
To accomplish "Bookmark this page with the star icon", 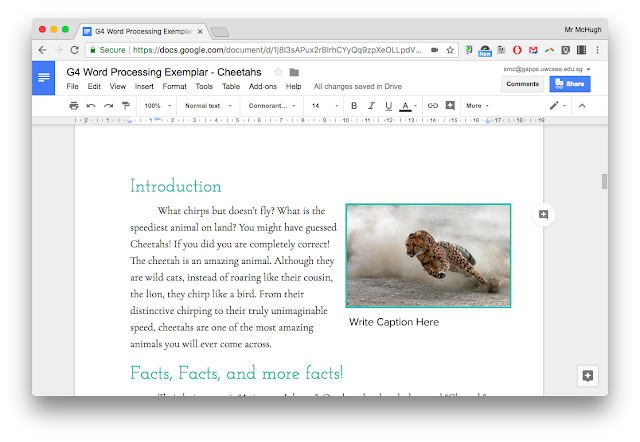I will tap(450, 50).
